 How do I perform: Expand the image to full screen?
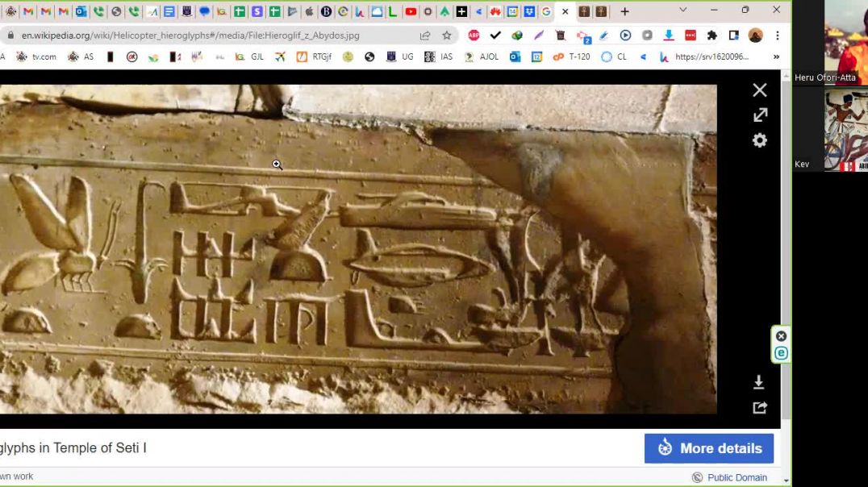tap(760, 115)
